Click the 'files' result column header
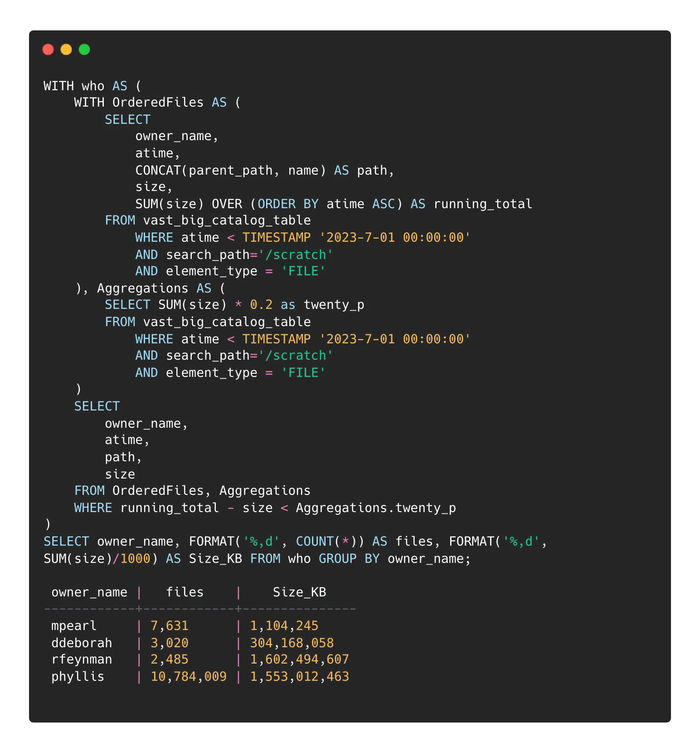This screenshot has height=752, width=700. coord(185,592)
